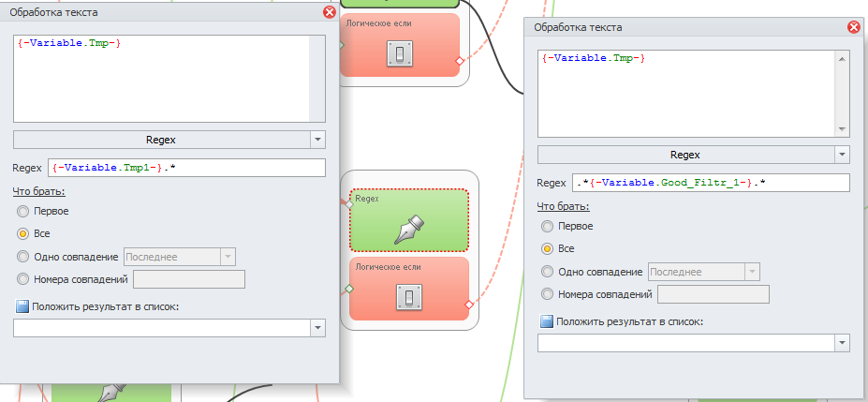
Task: Select Номера совпадений radio in left window
Action: 22,279
